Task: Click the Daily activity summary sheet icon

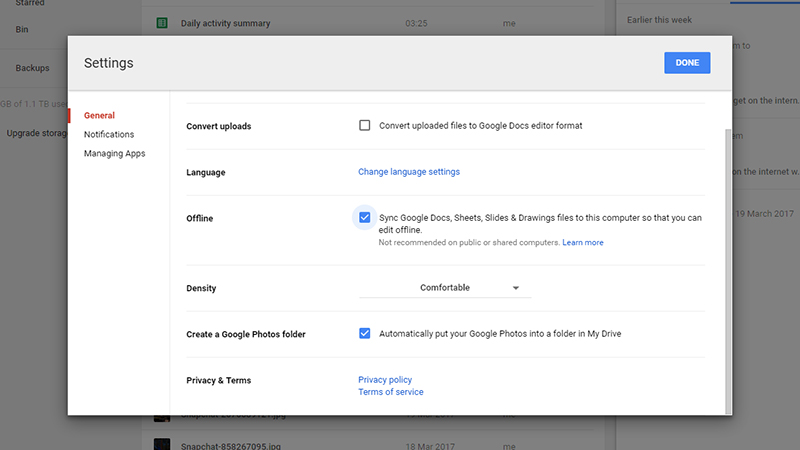Action: (x=162, y=23)
